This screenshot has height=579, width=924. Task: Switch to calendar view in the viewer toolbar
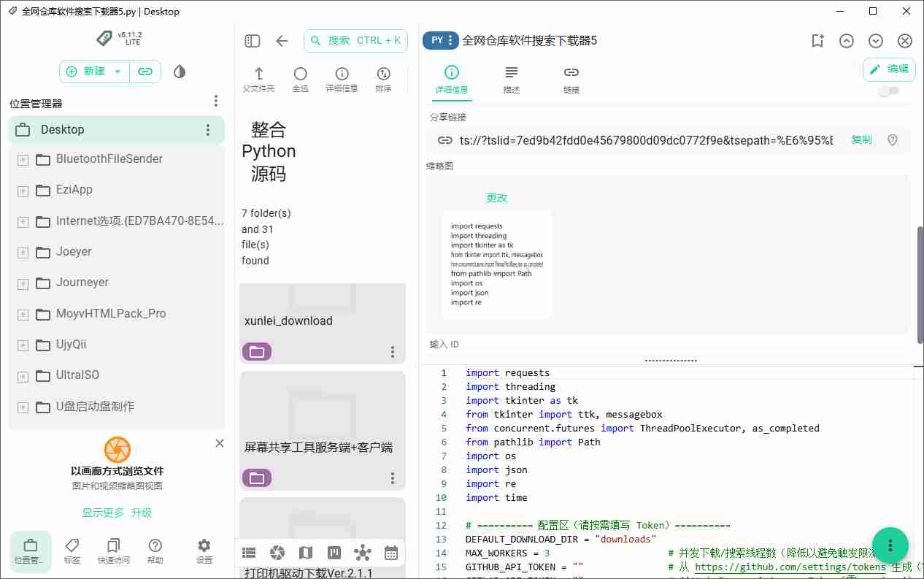[391, 553]
